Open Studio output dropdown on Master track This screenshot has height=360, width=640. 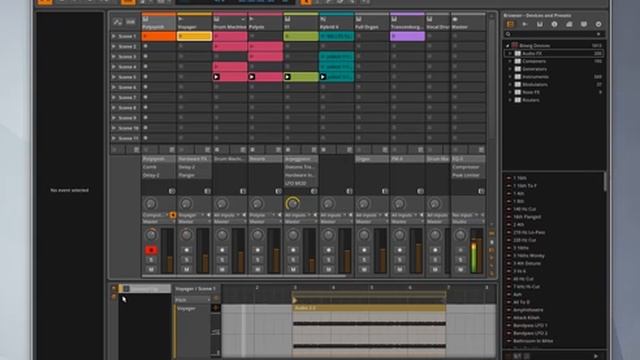pos(468,222)
